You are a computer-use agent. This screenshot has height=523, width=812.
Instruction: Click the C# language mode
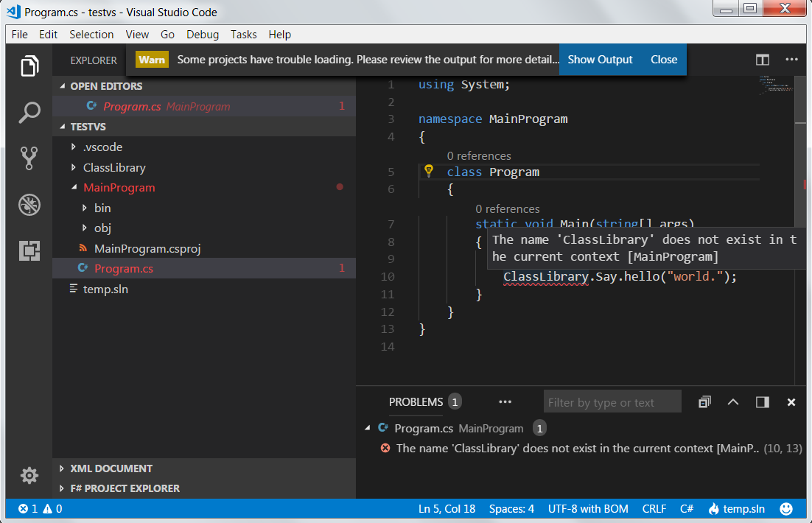687,509
